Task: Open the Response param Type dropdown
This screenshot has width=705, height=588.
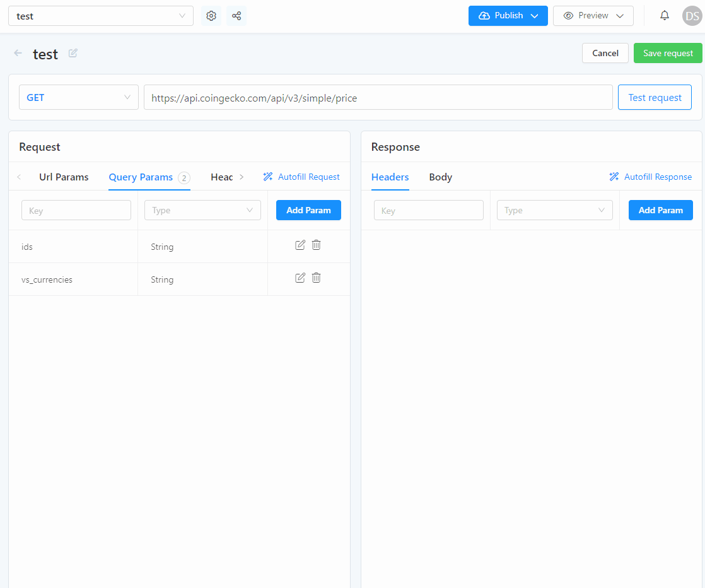Action: pyautogui.click(x=554, y=211)
